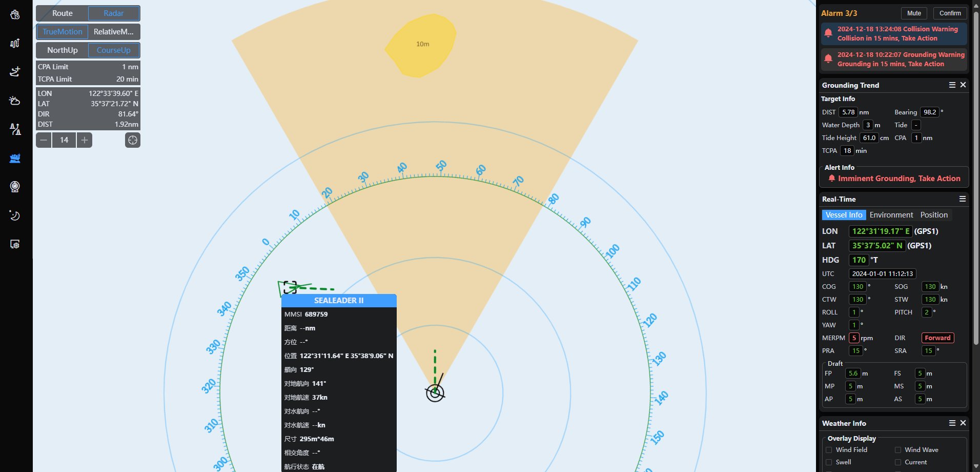Click the ship icon in left sidebar
Image resolution: width=980 pixels, height=472 pixels.
click(15, 158)
